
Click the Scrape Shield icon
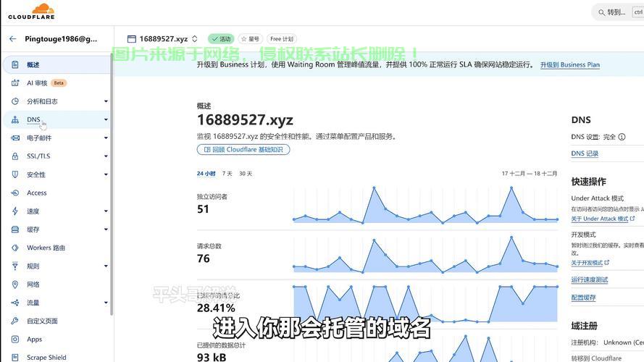pyautogui.click(x=15, y=357)
